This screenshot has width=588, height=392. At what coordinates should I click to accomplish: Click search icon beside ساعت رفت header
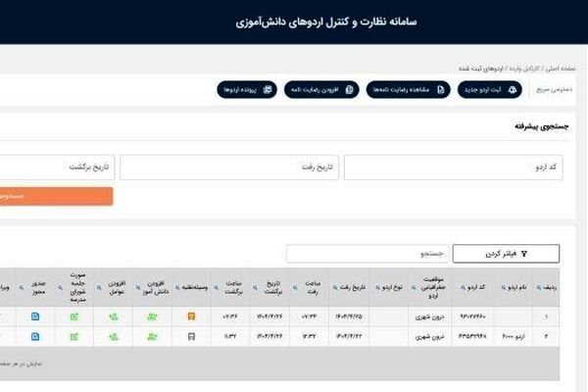pyautogui.click(x=295, y=288)
